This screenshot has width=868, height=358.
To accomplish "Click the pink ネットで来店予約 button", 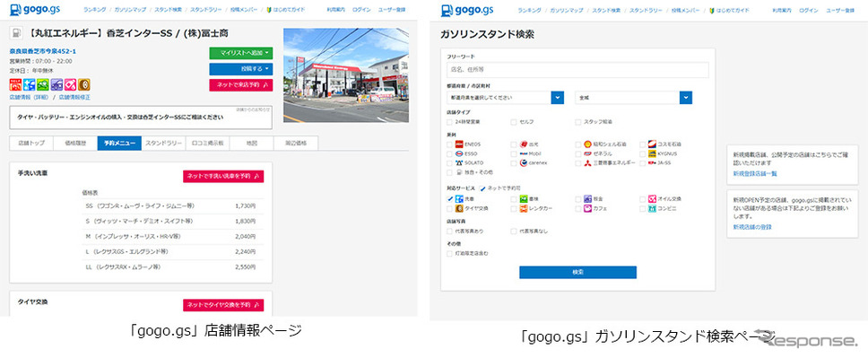I will point(241,84).
